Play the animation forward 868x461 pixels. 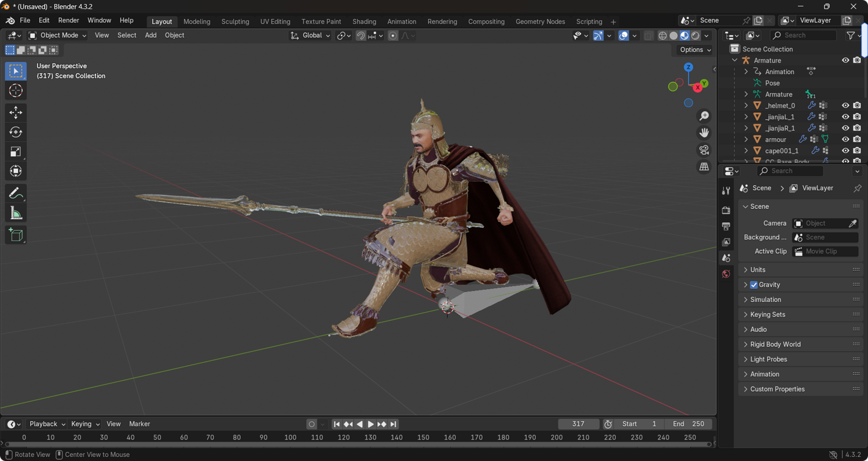pos(371,425)
